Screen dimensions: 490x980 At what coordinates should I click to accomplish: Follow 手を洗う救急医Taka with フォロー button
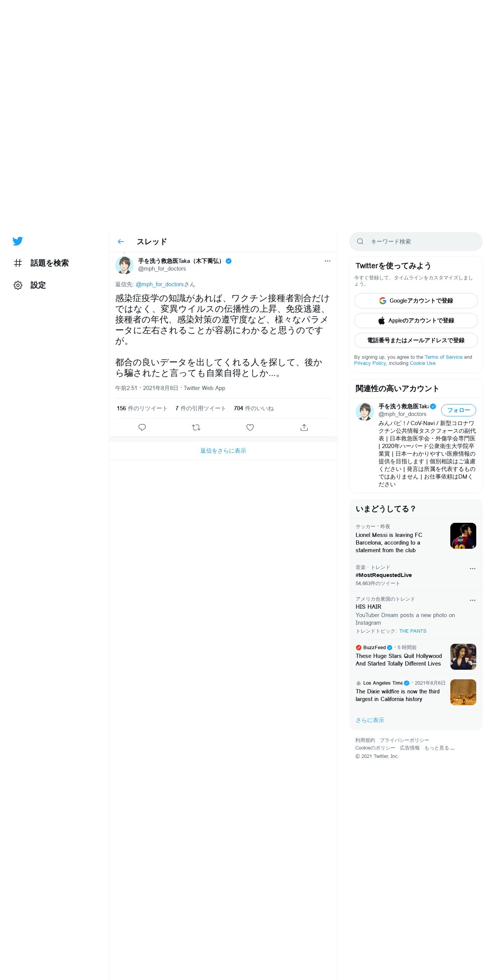[458, 410]
